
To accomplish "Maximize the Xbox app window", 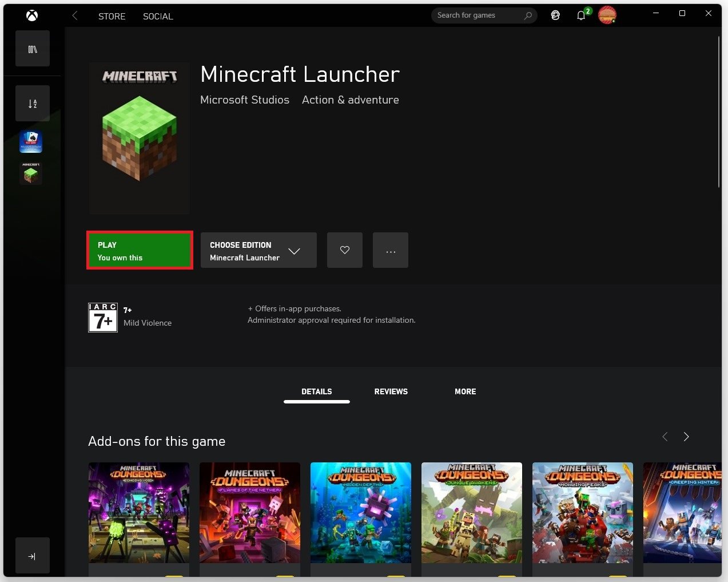I will pos(682,13).
